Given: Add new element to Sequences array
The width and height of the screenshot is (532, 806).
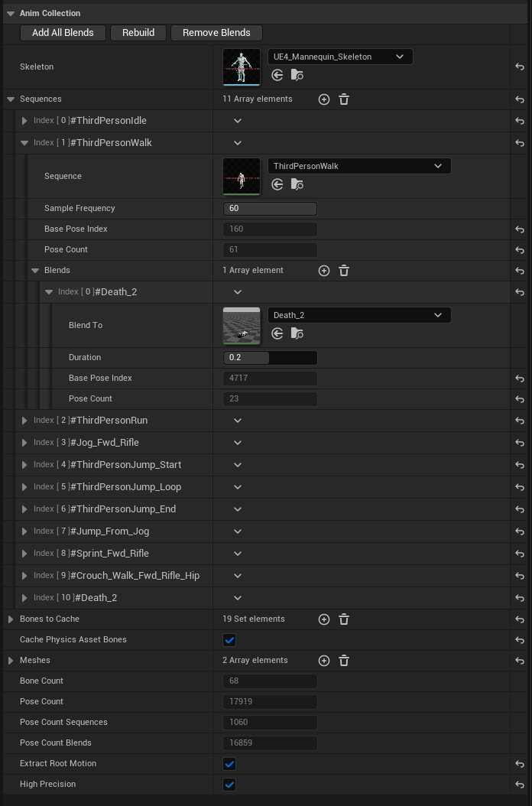Looking at the screenshot, I should click(323, 99).
